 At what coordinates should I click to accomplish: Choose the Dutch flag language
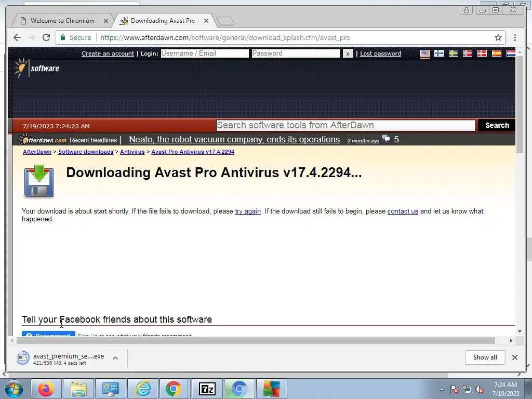511,54
